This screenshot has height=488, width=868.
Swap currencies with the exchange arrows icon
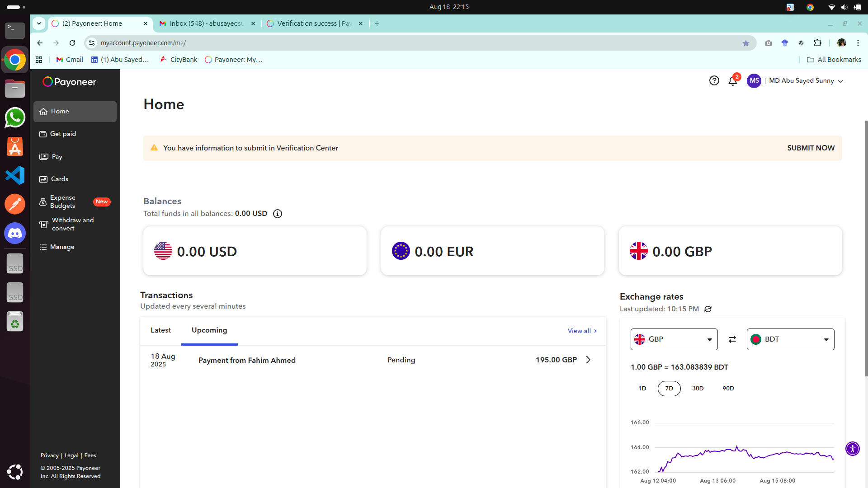[732, 339]
